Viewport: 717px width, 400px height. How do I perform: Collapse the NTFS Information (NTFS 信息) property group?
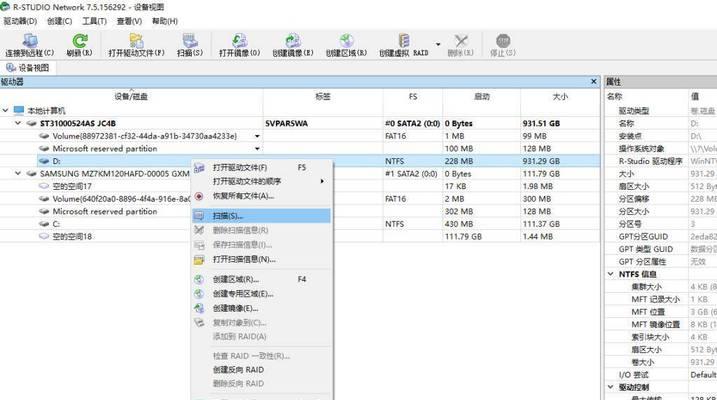point(610,274)
